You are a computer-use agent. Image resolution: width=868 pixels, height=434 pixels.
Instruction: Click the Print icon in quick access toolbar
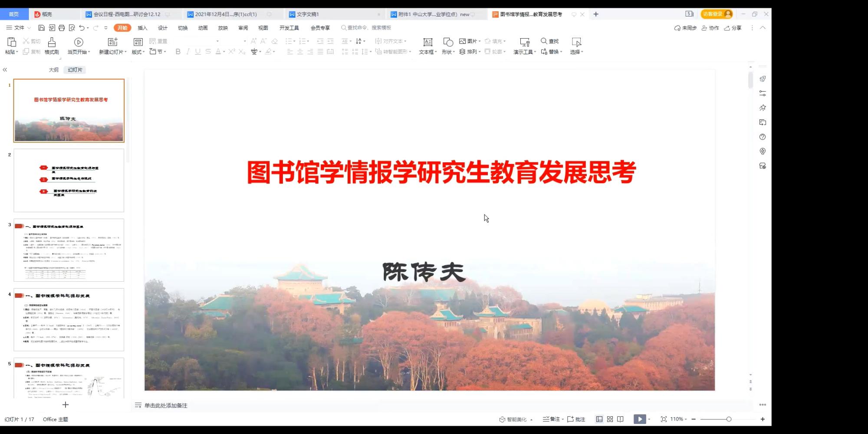click(62, 28)
